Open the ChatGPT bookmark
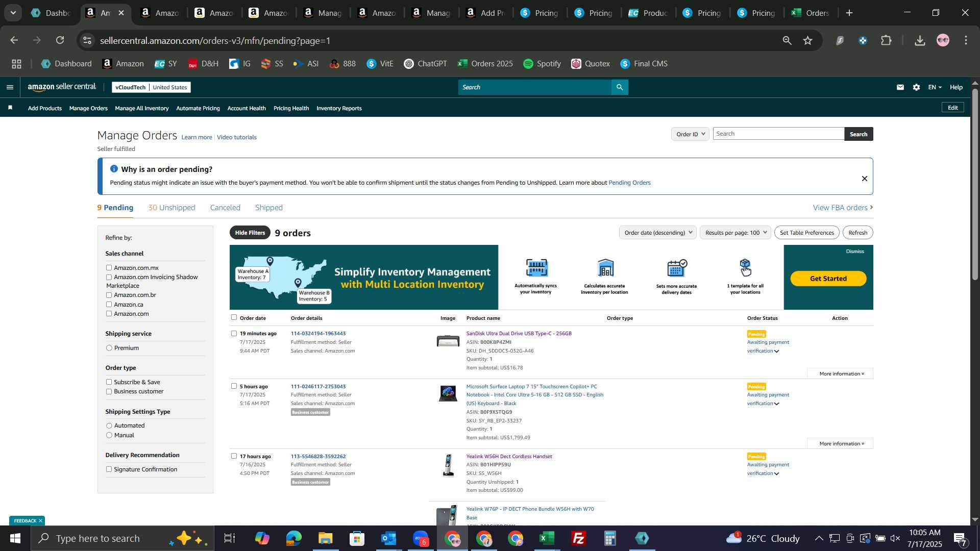Viewport: 980px width, 551px height. tap(425, 64)
